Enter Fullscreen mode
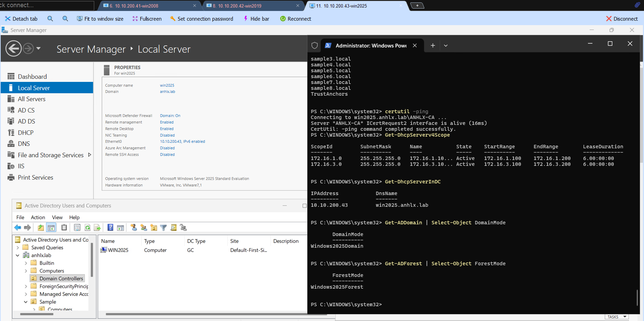Image resolution: width=644 pixels, height=321 pixels. [x=147, y=19]
